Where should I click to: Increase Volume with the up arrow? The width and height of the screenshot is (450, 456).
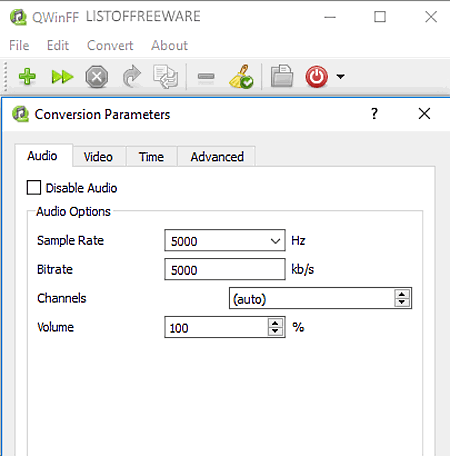coord(275,323)
